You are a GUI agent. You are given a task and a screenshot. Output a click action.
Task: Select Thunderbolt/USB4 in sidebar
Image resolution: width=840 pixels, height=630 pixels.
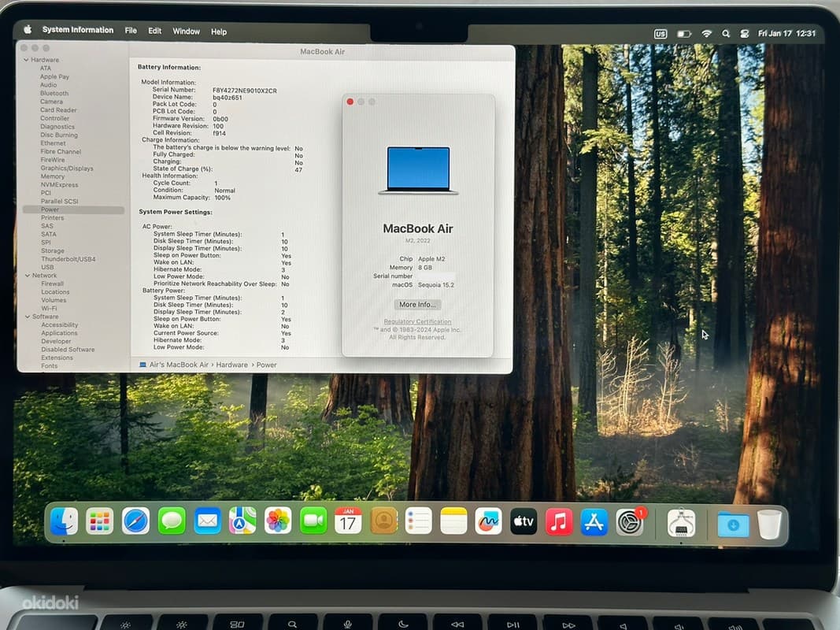pyautogui.click(x=68, y=259)
